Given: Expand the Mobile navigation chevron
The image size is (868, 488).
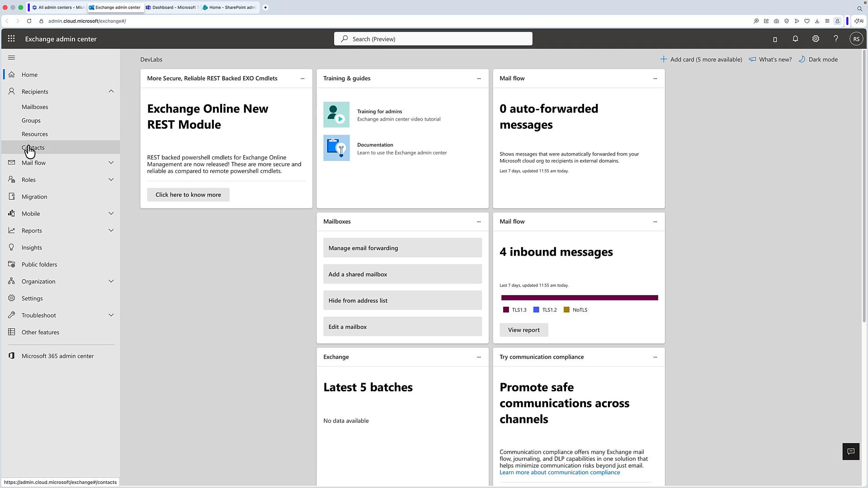Looking at the screenshot, I should (x=111, y=213).
